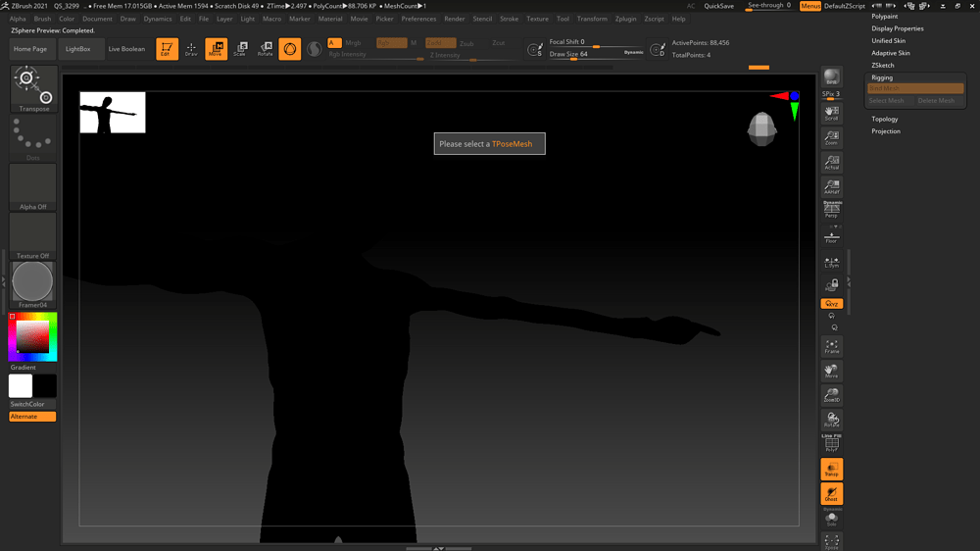Select the Scale tool
The height and width of the screenshot is (551, 980).
[x=241, y=49]
